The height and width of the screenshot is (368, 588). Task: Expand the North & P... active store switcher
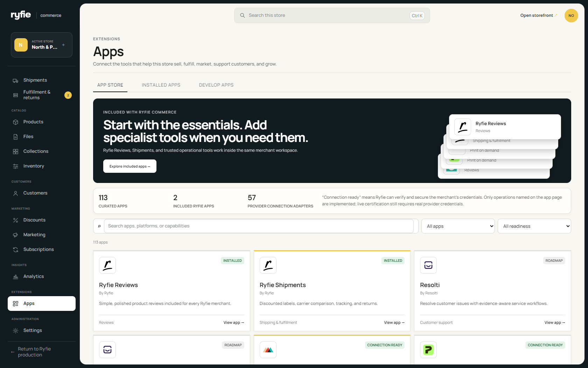coord(42,45)
